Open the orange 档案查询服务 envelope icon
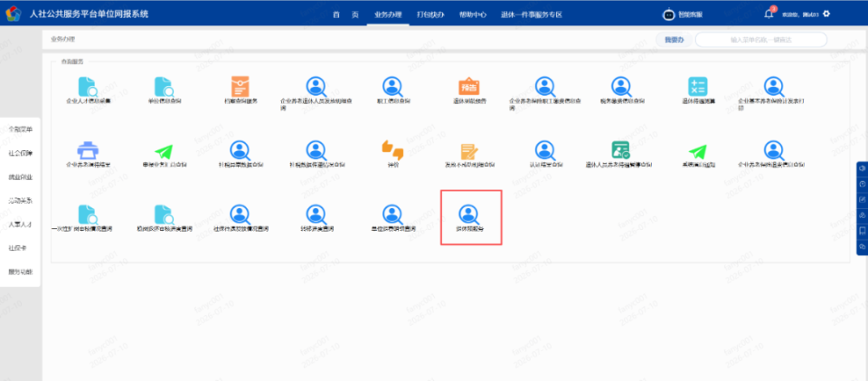Image resolution: width=868 pixels, height=381 pixels. [x=240, y=86]
